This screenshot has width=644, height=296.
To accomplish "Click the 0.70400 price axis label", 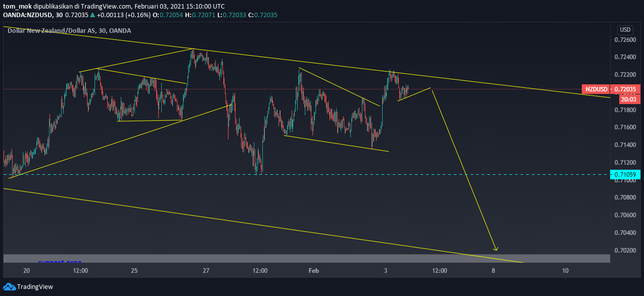I will point(625,233).
